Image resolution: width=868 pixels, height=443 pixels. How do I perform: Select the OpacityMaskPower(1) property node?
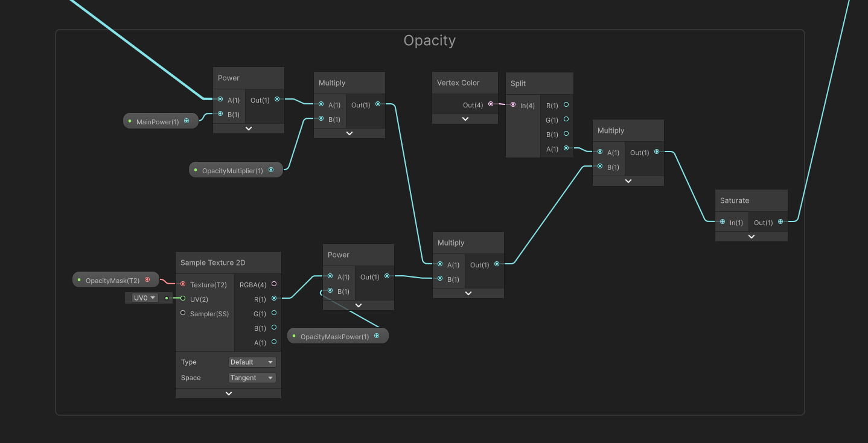pyautogui.click(x=334, y=337)
